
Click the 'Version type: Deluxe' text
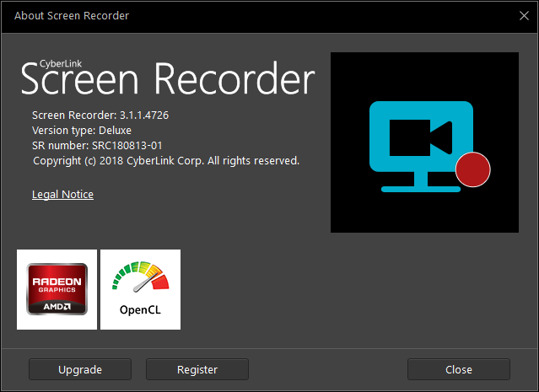coord(82,130)
